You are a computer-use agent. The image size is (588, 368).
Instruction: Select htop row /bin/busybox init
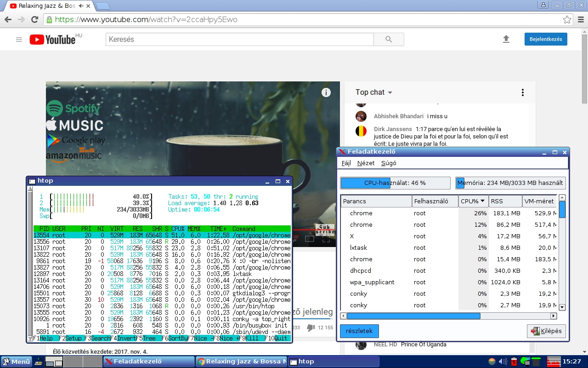162,325
